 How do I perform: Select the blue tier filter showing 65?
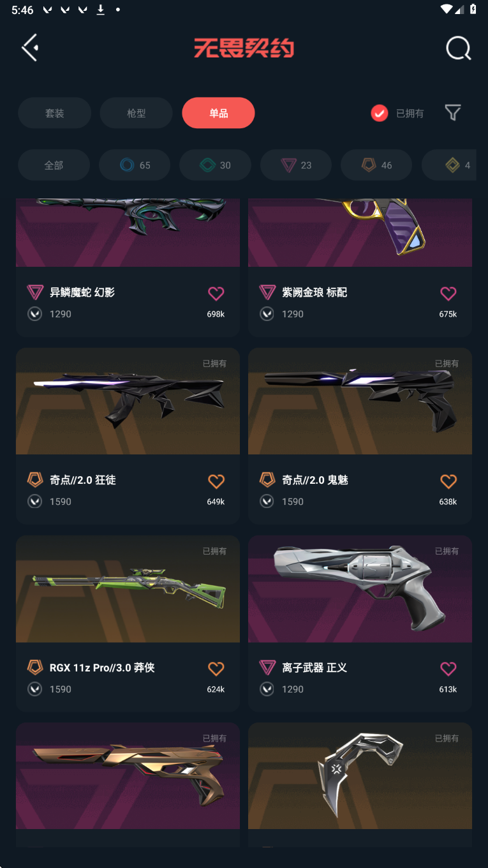(135, 165)
